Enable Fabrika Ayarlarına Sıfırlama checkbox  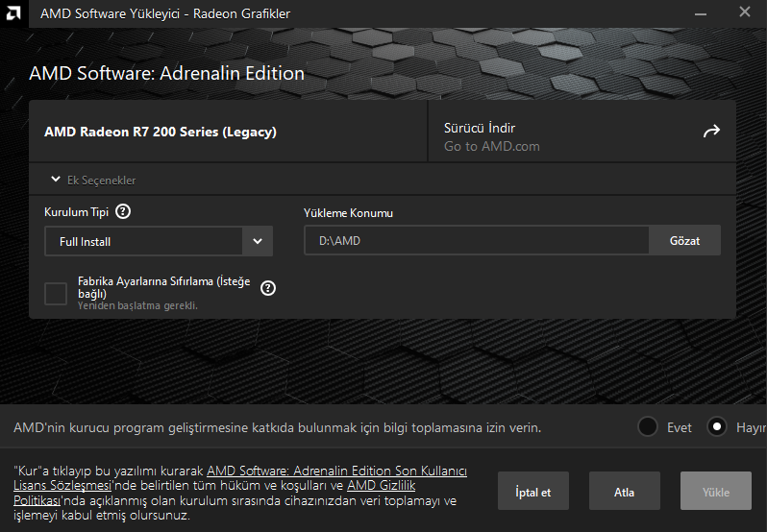tap(56, 294)
